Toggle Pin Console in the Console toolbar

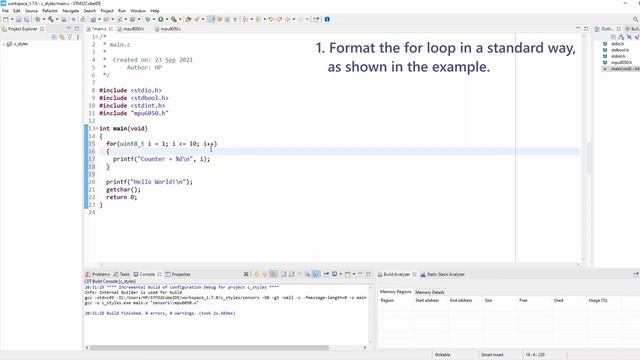(326, 274)
